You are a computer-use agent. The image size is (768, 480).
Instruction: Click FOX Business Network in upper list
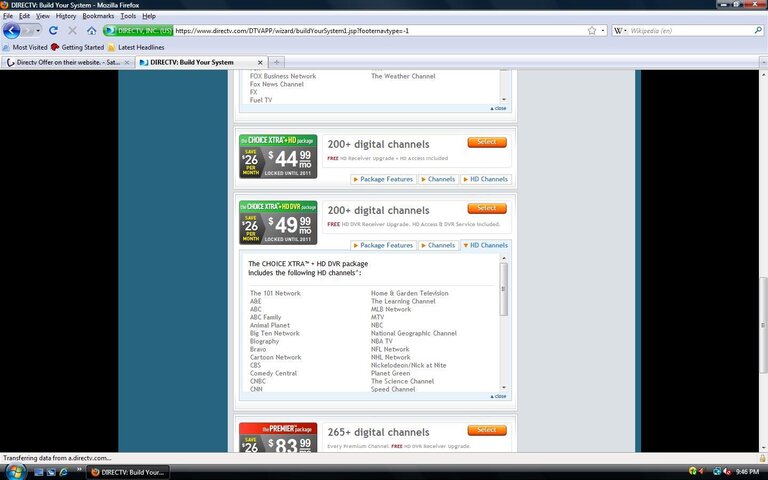(x=283, y=76)
